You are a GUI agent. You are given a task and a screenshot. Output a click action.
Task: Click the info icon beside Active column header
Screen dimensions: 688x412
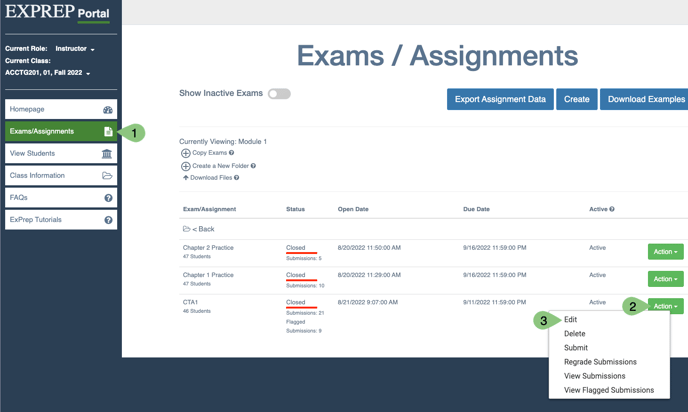[612, 209]
